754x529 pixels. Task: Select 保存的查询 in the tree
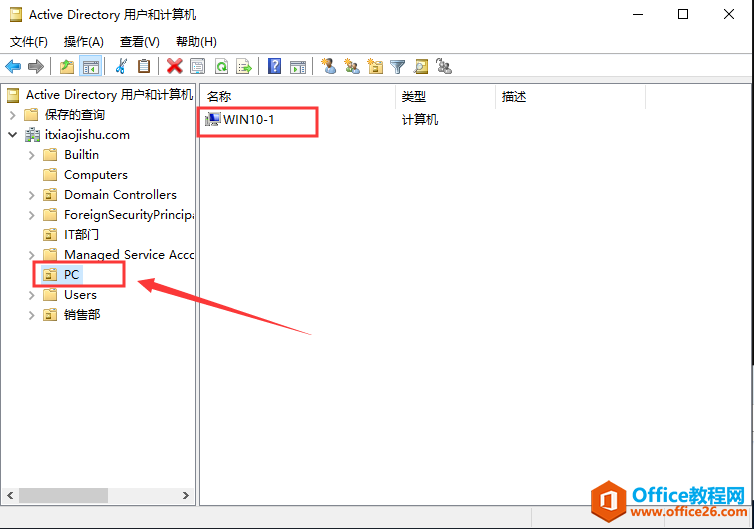[75, 115]
